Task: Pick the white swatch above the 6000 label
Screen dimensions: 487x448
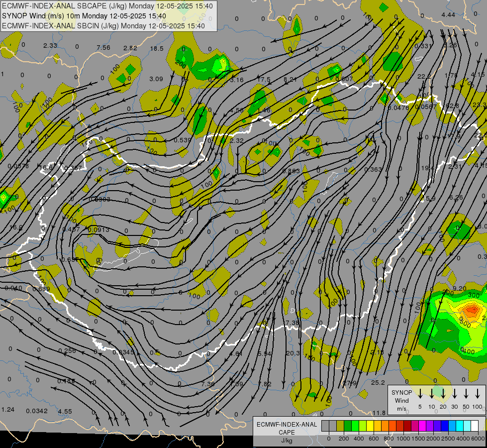Action: (474, 426)
